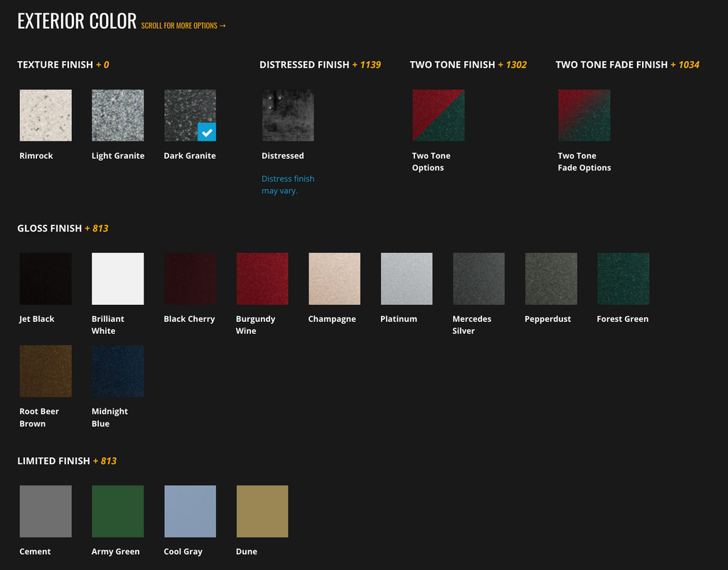This screenshot has width=728, height=570.
Task: Select Champagne gloss finish
Action: click(x=334, y=279)
